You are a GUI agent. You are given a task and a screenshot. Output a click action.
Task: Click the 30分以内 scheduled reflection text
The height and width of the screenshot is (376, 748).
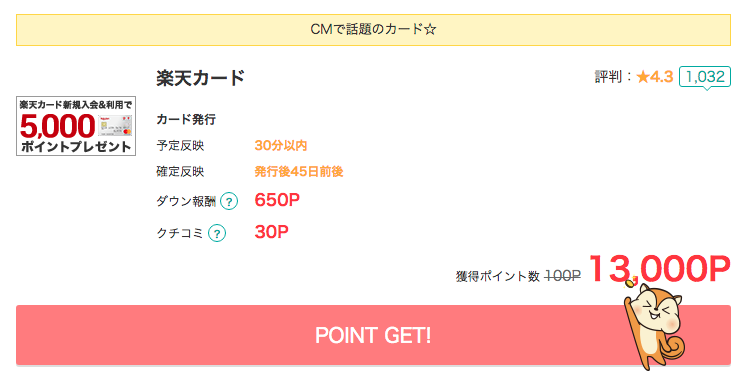coord(280,146)
